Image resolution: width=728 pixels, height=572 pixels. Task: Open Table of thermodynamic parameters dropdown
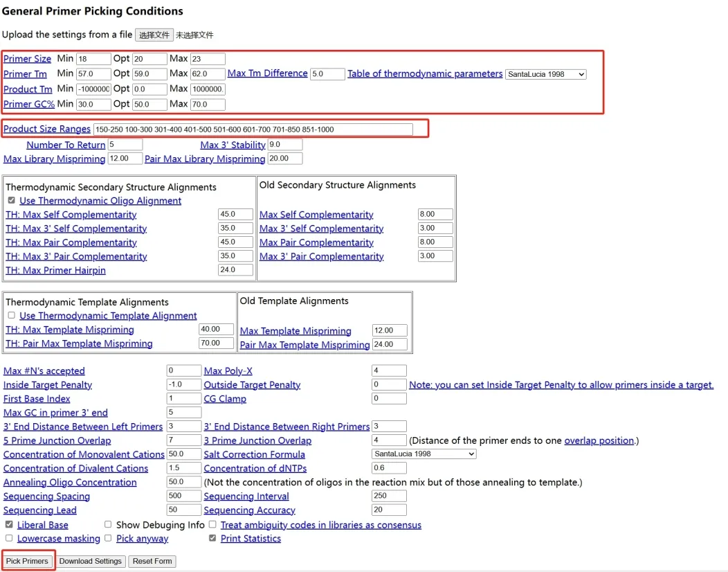(x=545, y=74)
